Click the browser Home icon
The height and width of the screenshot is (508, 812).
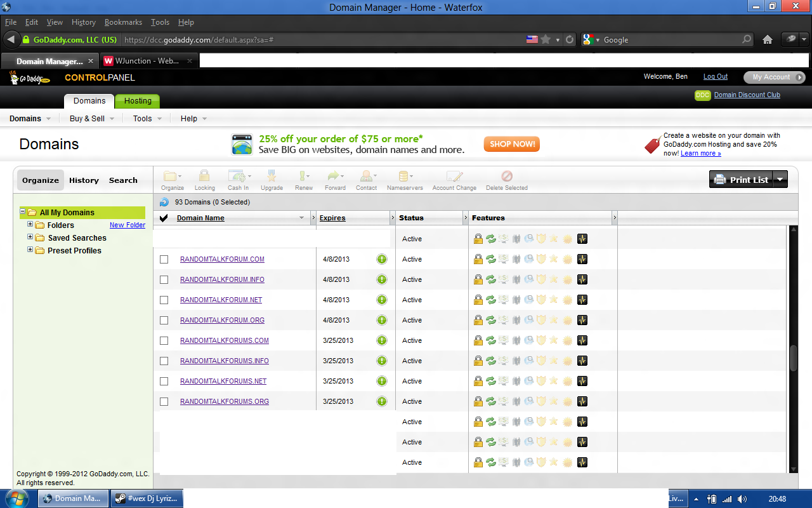(768, 39)
